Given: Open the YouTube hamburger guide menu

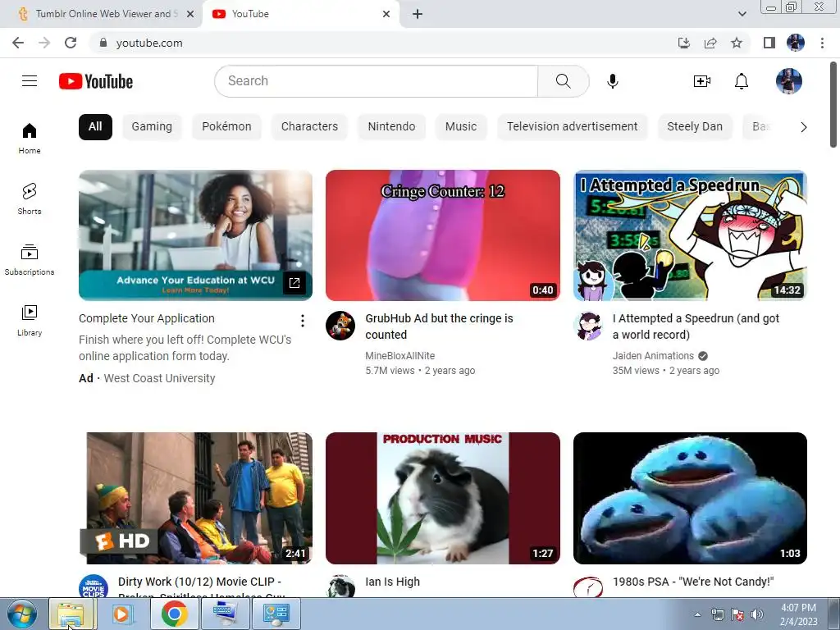Looking at the screenshot, I should click(30, 81).
